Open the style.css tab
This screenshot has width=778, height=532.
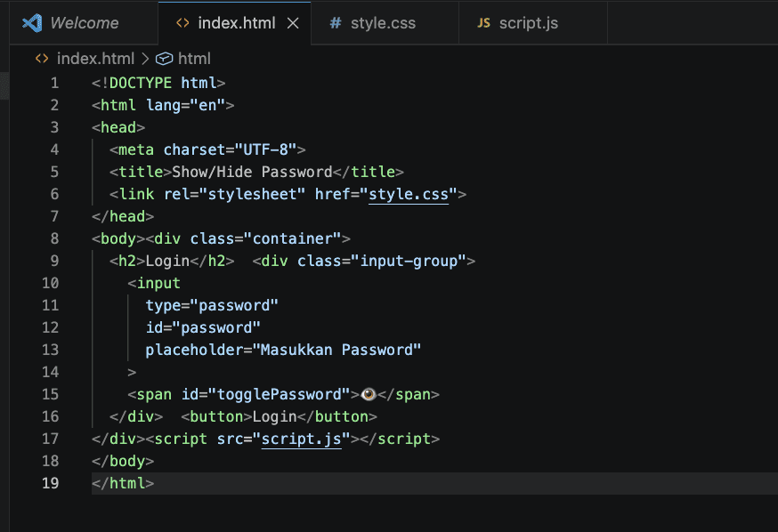(x=383, y=23)
